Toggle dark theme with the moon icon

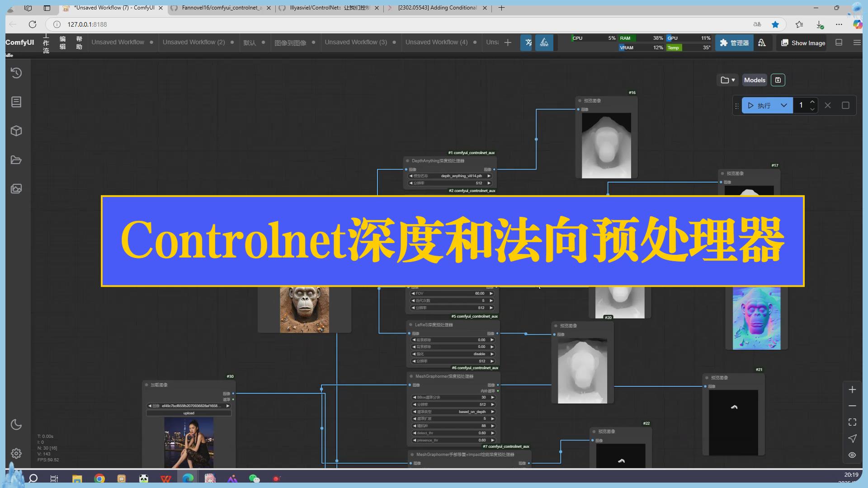tap(16, 424)
